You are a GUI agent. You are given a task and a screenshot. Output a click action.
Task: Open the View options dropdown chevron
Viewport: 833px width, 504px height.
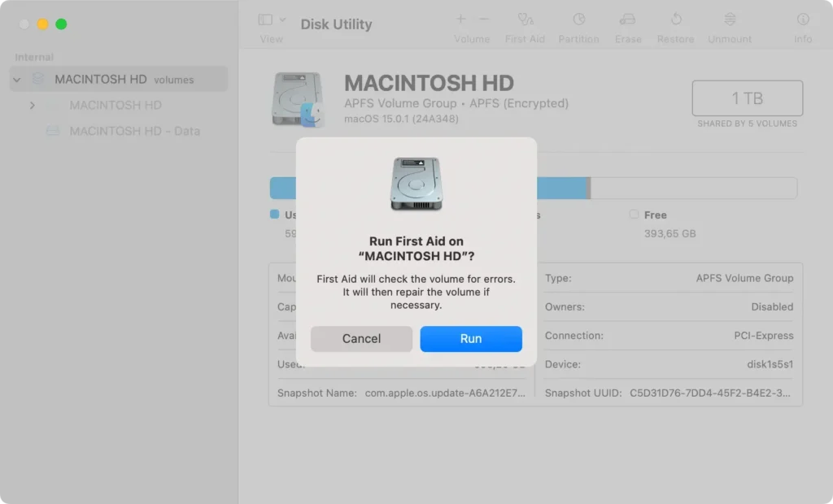(x=282, y=20)
